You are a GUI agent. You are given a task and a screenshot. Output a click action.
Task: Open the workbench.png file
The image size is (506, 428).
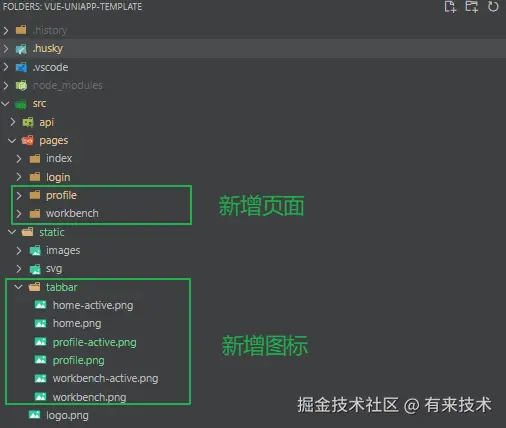[x=90, y=397]
